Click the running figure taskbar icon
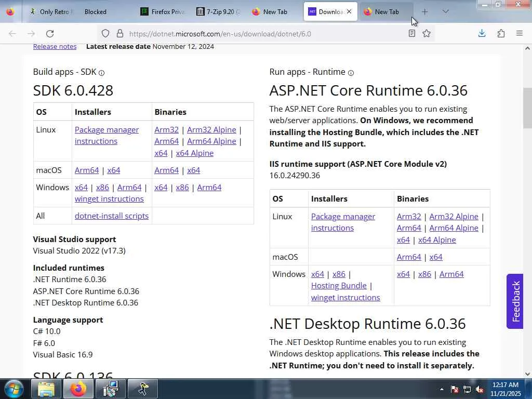The height and width of the screenshot is (399, 532). [x=142, y=389]
